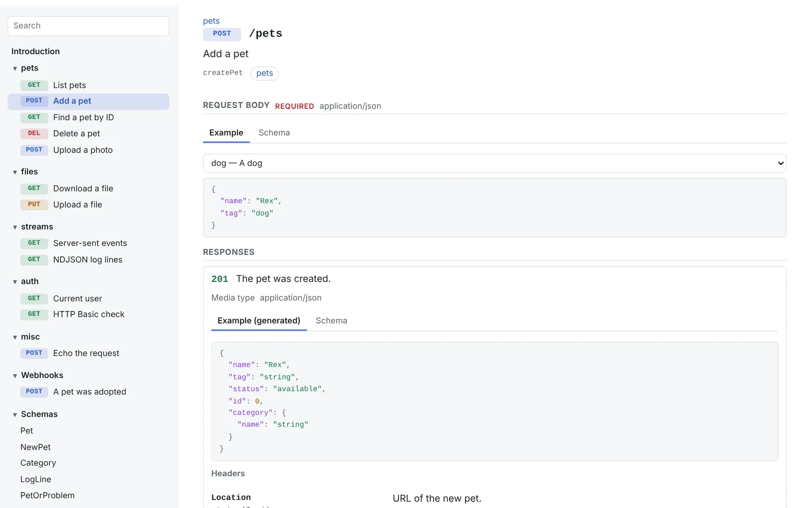This screenshot has width=812, height=508.
Task: Click the POST badge for Upload a photo
Action: pyautogui.click(x=34, y=150)
